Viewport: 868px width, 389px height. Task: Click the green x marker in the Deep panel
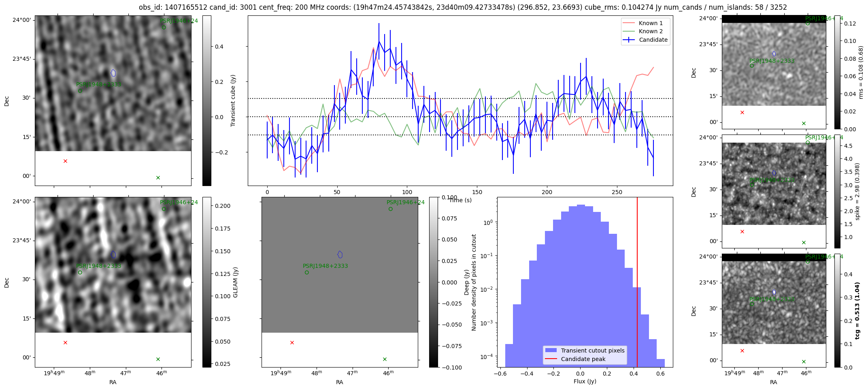coord(385,359)
